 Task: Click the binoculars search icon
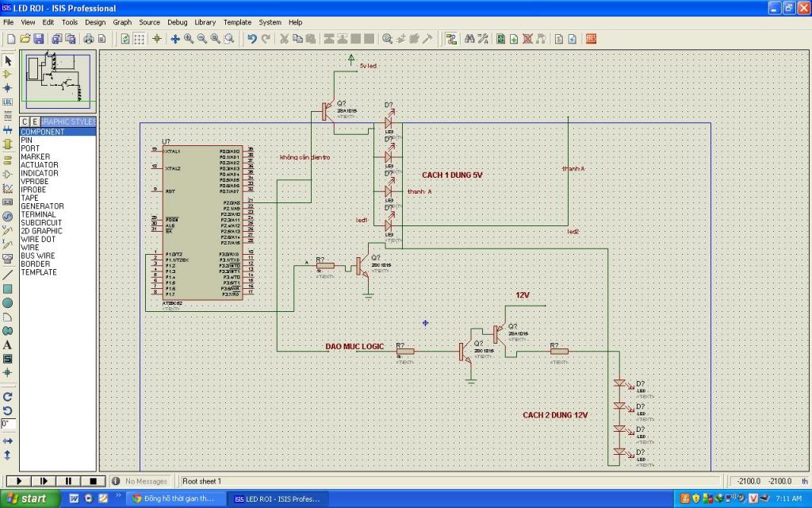point(469,38)
